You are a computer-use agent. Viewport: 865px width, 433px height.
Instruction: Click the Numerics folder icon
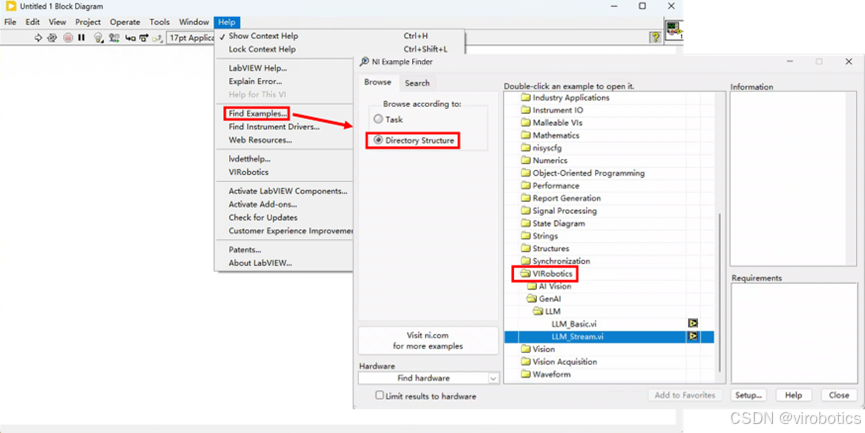(526, 161)
